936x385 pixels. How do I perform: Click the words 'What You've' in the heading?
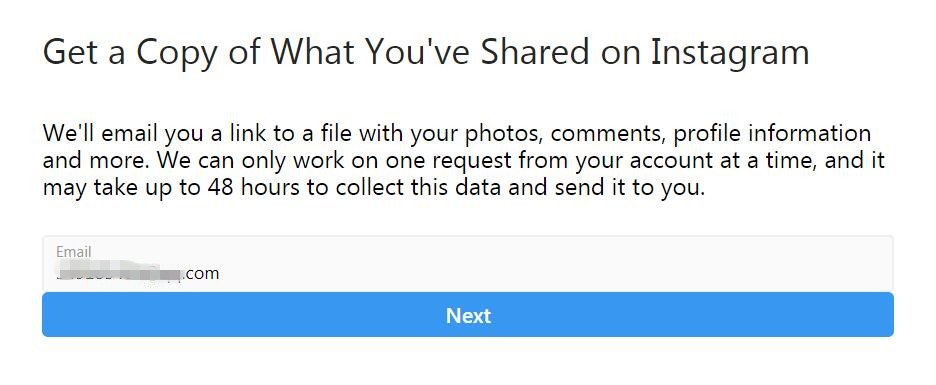click(372, 51)
